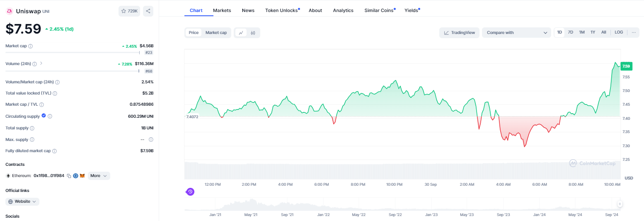The width and height of the screenshot is (644, 221).
Task: Click the #23 market cap rank badge
Action: [x=148, y=53]
